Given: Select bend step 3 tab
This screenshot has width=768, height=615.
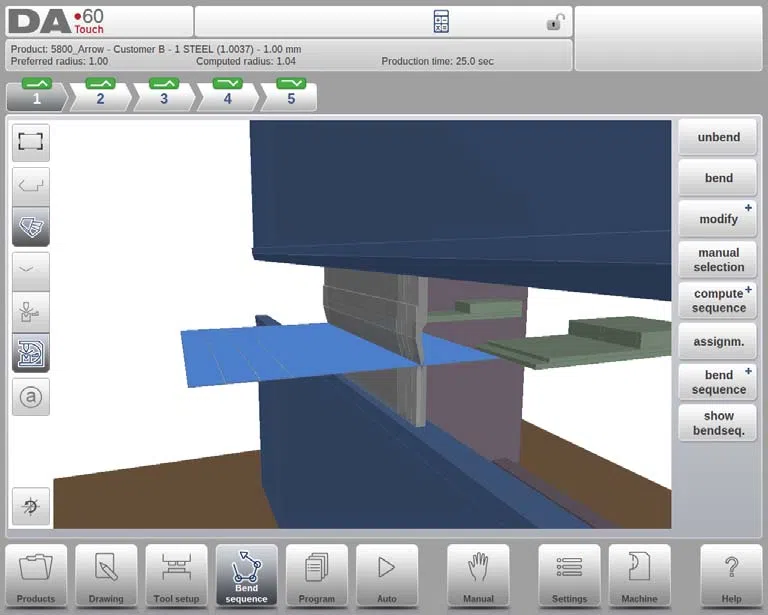Looking at the screenshot, I should point(164,98).
